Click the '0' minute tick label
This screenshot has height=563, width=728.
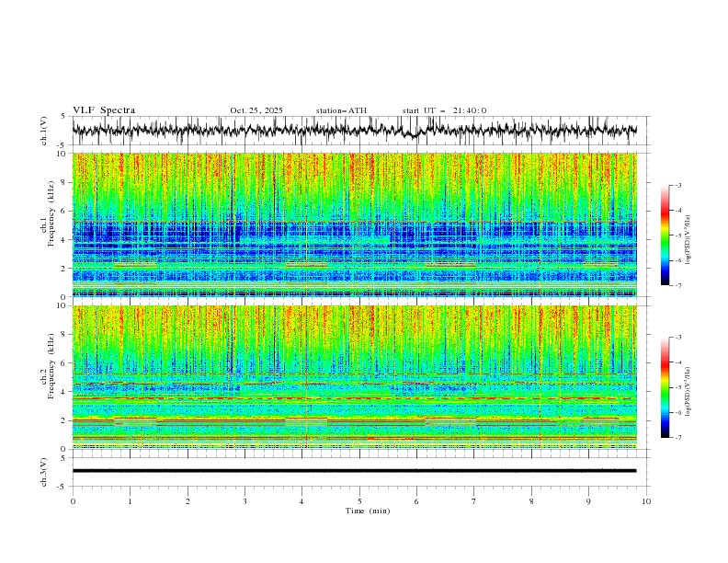pyautogui.click(x=73, y=501)
